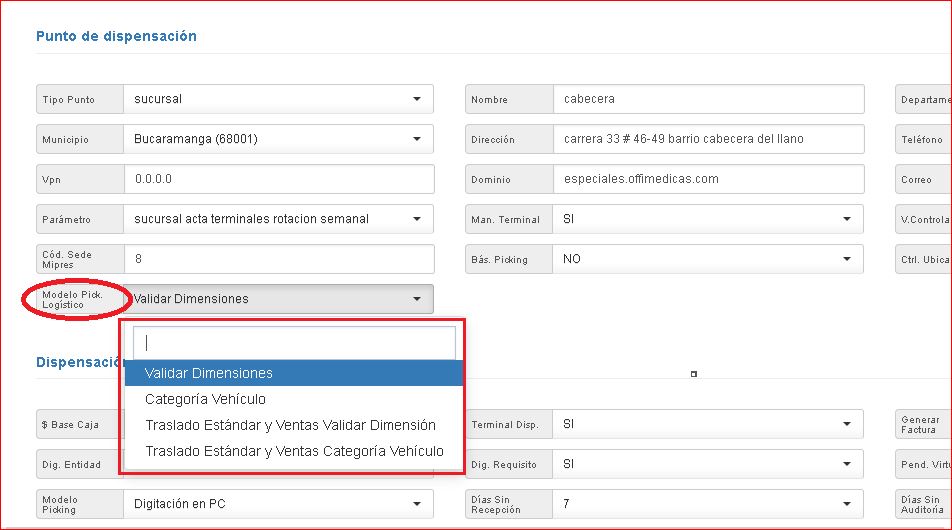Choose Traslado Estándar y Ventas Categoría Vehículo
Viewport: 952px width, 530px height.
tap(294, 451)
